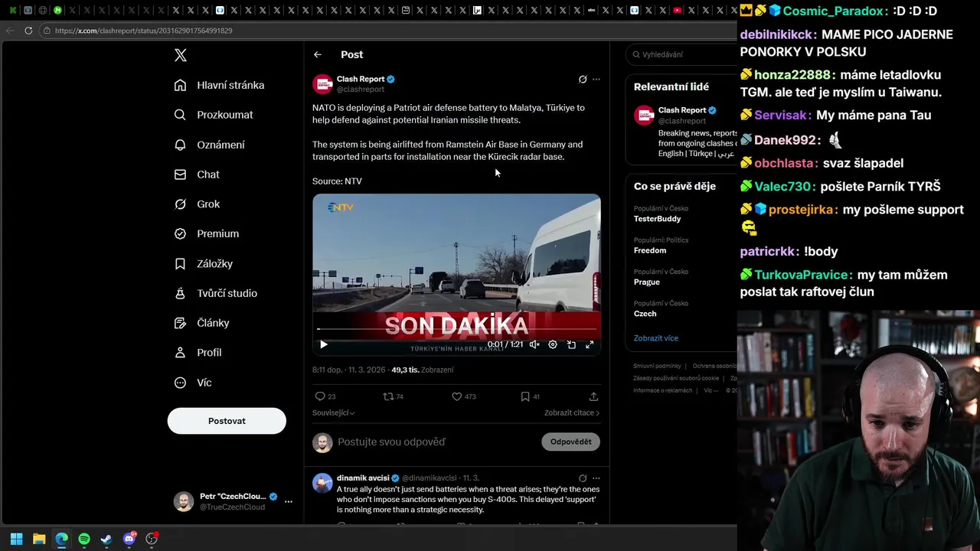The width and height of the screenshot is (980, 551).
Task: Open Tvůrčí studio in sidebar
Action: [216, 293]
